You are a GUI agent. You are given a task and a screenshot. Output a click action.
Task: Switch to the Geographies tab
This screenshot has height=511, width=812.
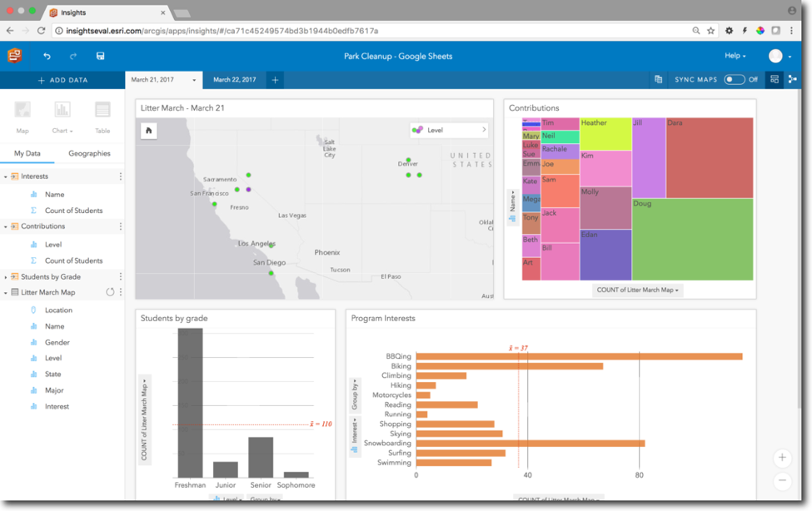pyautogui.click(x=89, y=153)
